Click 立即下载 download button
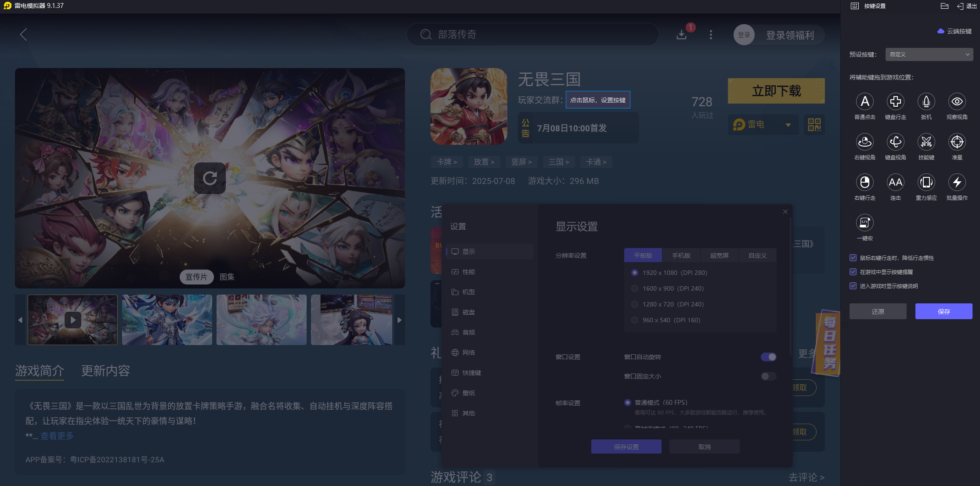 pyautogui.click(x=776, y=91)
